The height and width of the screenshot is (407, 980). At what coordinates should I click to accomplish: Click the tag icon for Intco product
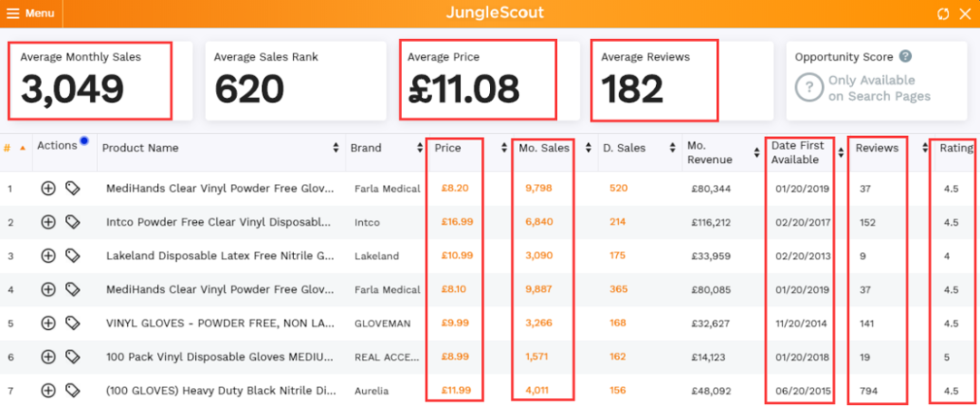73,222
